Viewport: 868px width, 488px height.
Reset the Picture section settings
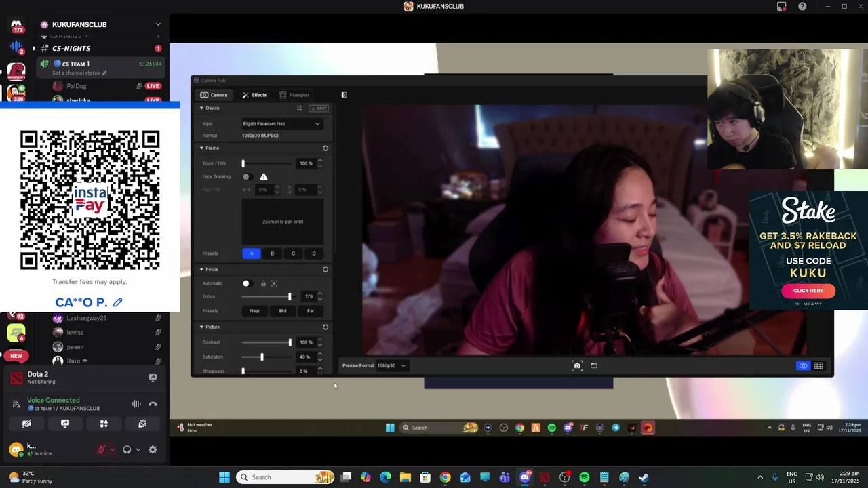325,327
